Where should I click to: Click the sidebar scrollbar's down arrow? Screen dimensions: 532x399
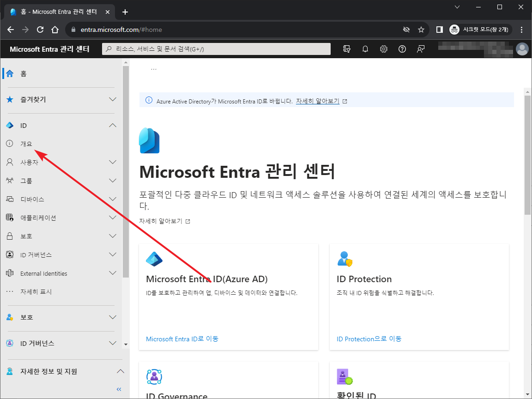click(126, 345)
